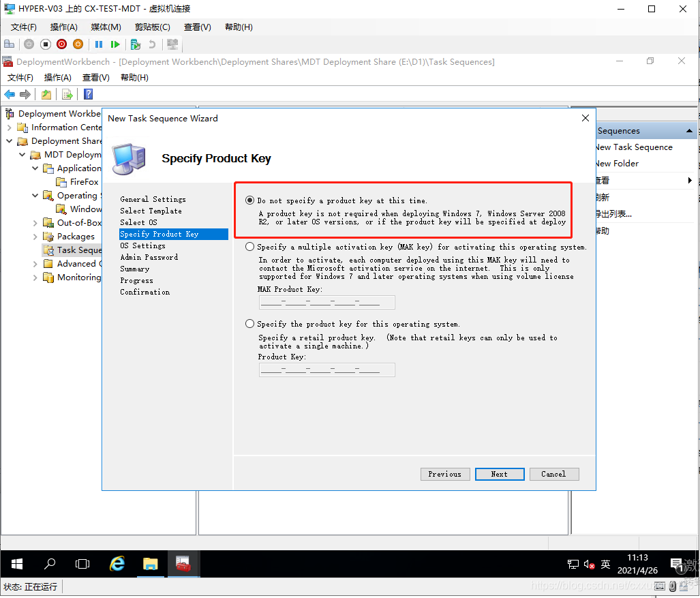Open 媒体(M) menu
The width and height of the screenshot is (700, 598).
[x=106, y=27]
